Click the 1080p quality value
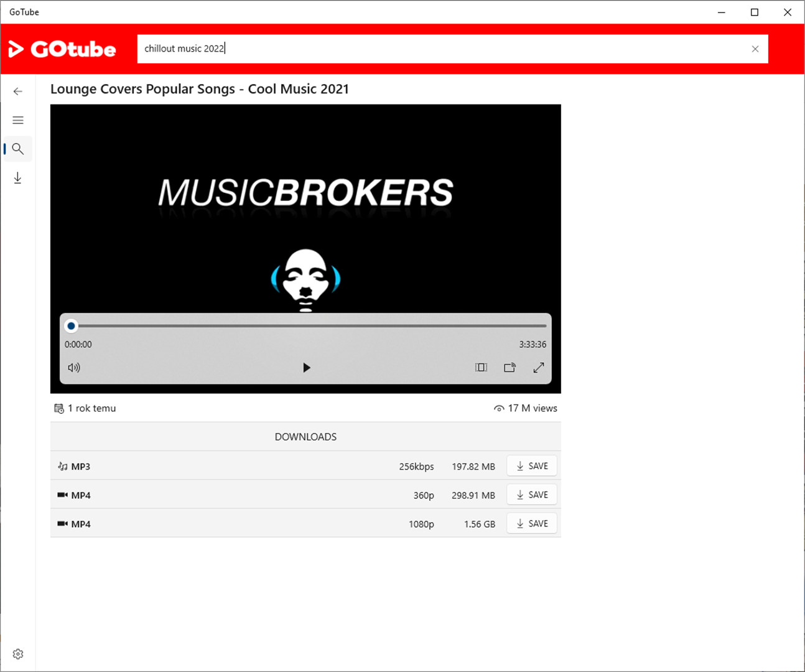This screenshot has width=805, height=672. (x=421, y=524)
